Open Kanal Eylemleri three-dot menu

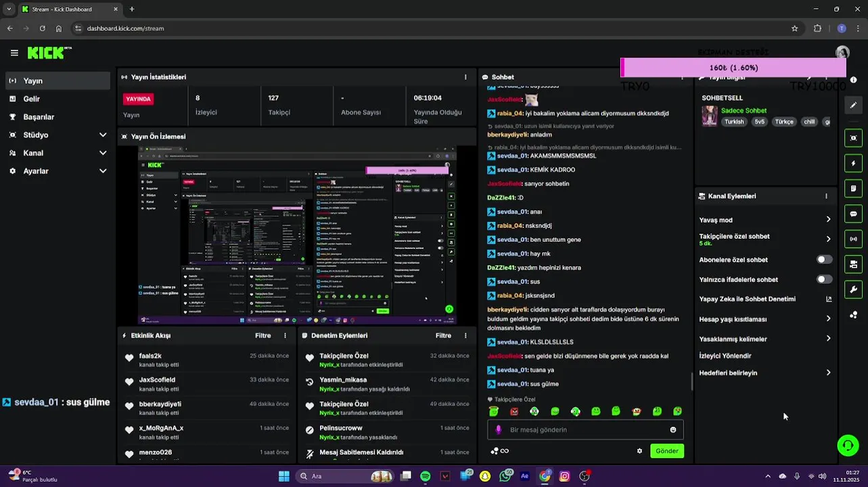click(826, 196)
